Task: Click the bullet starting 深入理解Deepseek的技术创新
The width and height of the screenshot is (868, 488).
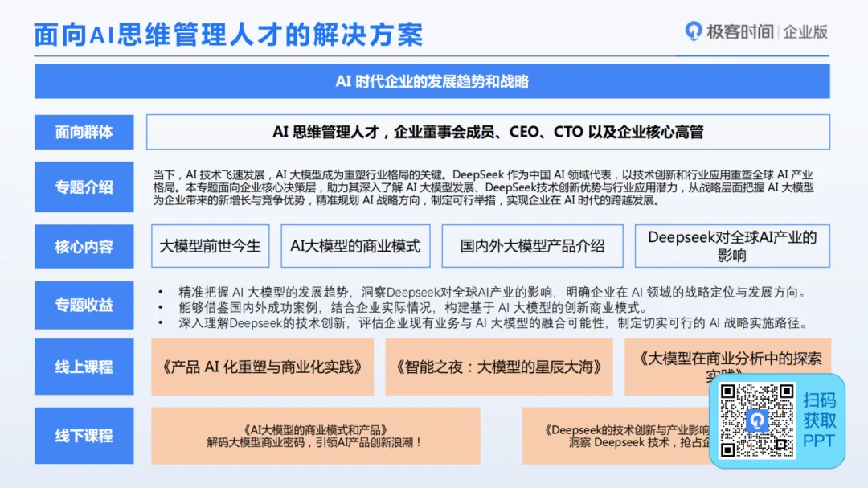Action: point(493,323)
